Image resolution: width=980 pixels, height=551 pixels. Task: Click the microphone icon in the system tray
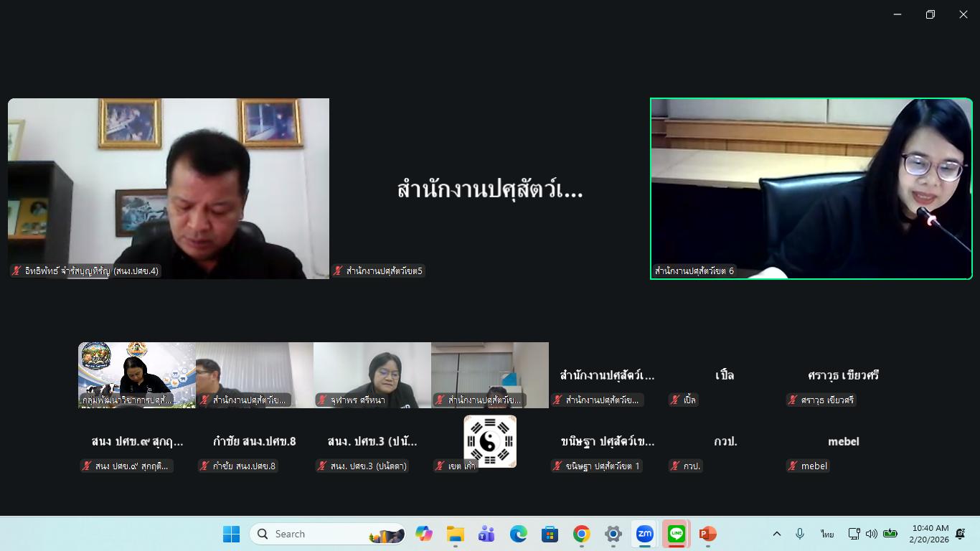coord(800,534)
